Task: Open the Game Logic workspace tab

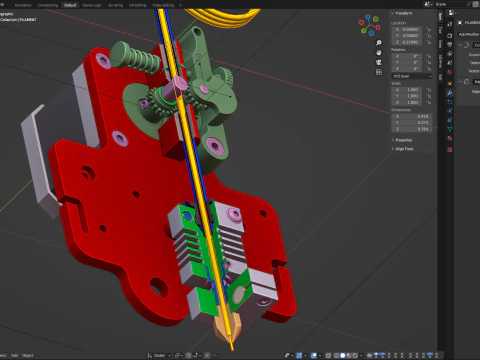Action: pyautogui.click(x=92, y=5)
